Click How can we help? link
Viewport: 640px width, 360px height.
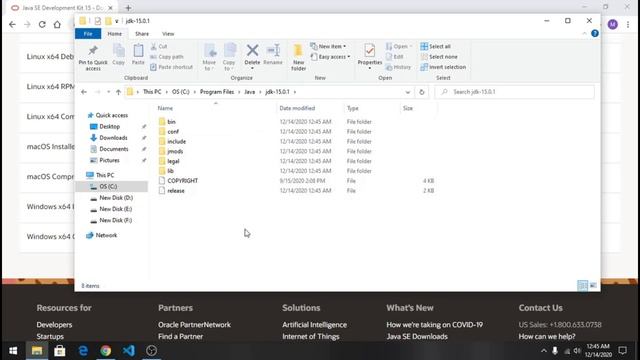[x=547, y=337]
